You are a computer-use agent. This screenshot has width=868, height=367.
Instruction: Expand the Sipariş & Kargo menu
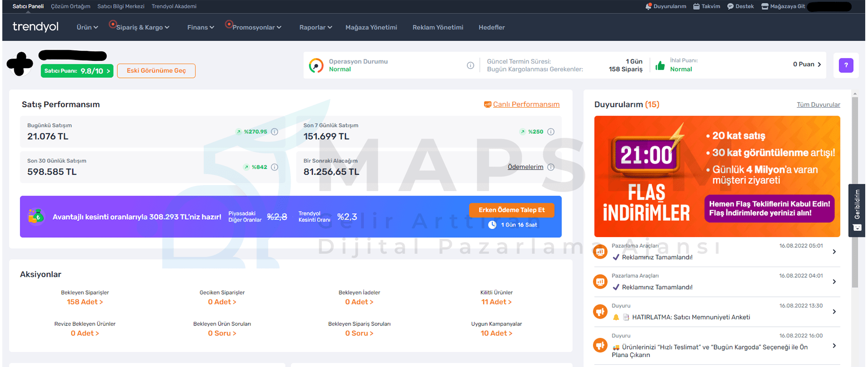coord(143,27)
